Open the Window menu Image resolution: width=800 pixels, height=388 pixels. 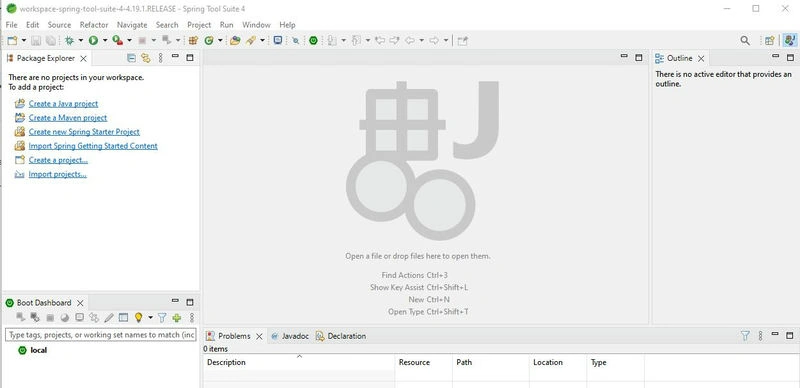coord(256,25)
